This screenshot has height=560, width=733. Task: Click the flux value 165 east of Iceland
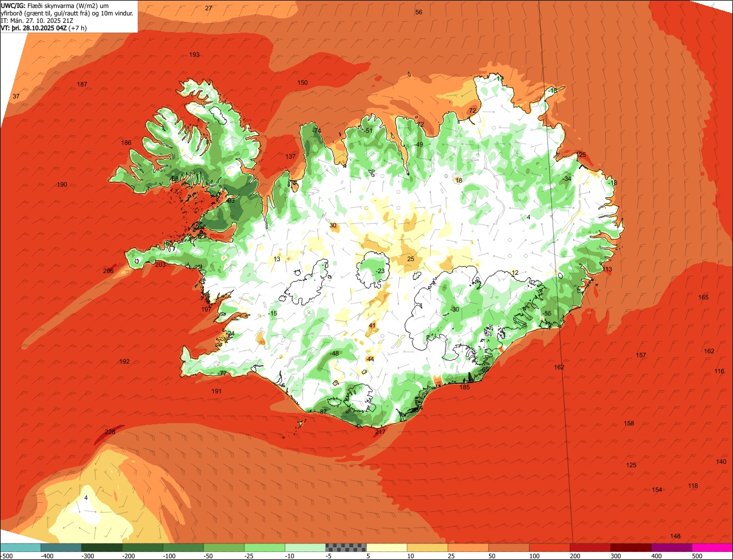[x=703, y=297]
